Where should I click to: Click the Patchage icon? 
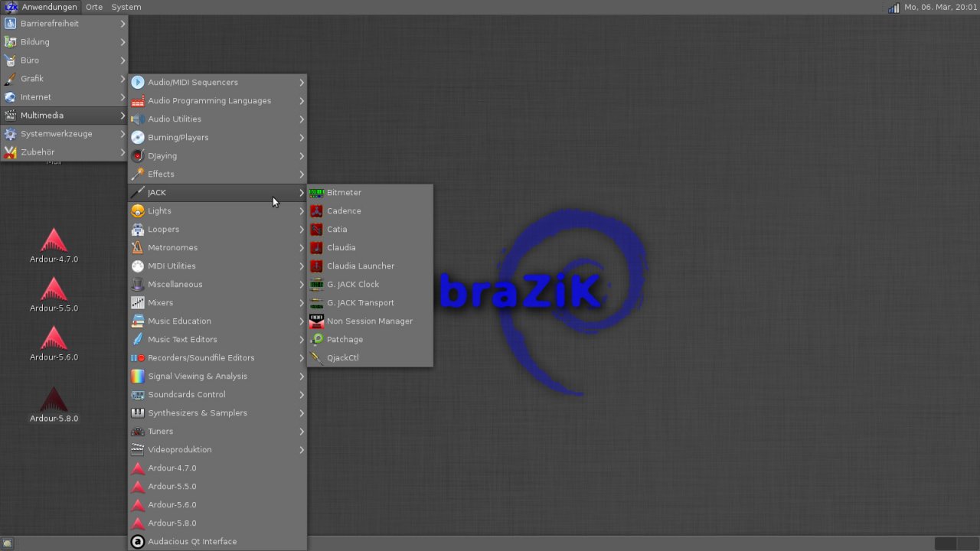[316, 340]
